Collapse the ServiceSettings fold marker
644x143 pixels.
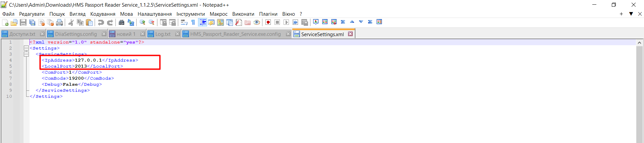click(x=26, y=54)
